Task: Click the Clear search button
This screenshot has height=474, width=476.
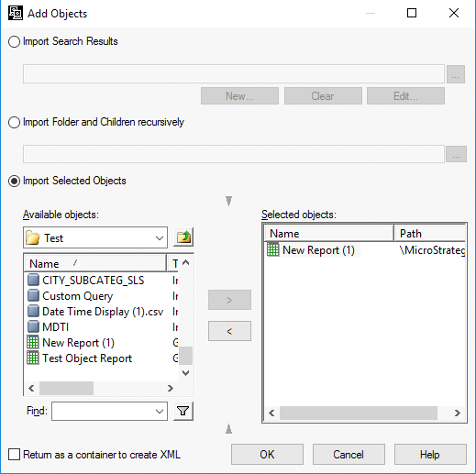Action: (x=323, y=96)
